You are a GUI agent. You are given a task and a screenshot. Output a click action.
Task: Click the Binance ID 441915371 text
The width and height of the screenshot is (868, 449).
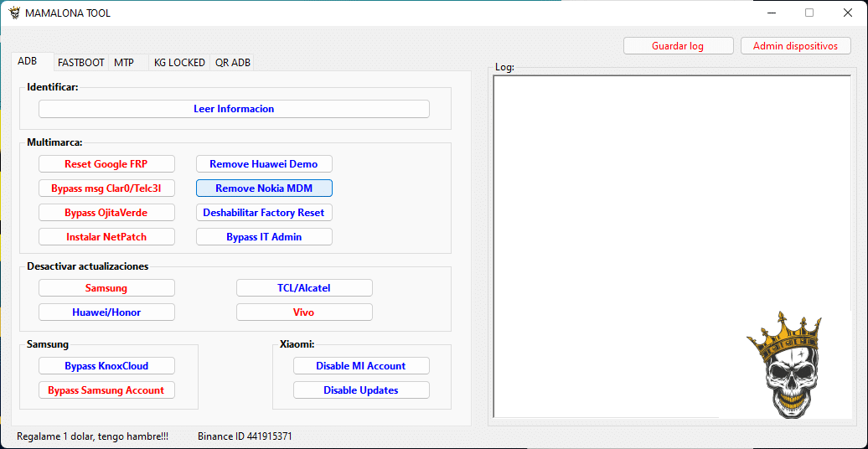click(245, 436)
